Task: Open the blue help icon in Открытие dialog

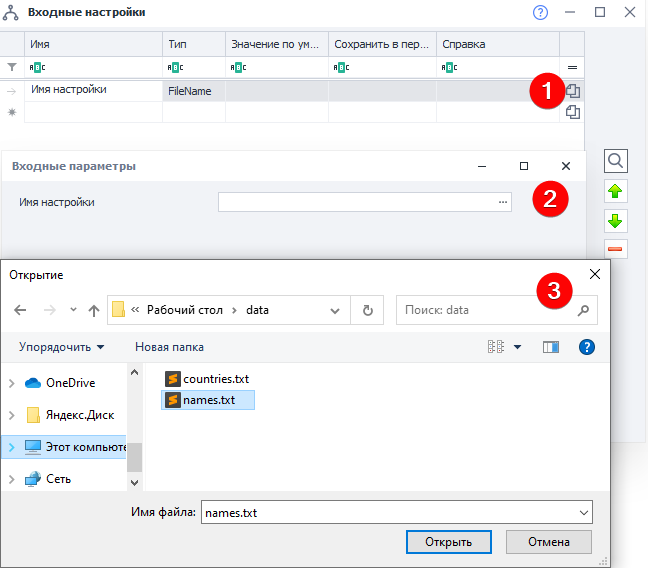Action: [587, 347]
